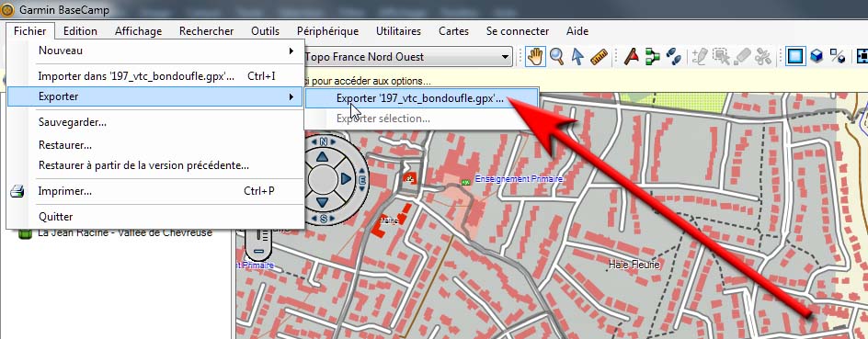This screenshot has height=339, width=868.
Task: Select the magnifier zoom tool
Action: [557, 56]
